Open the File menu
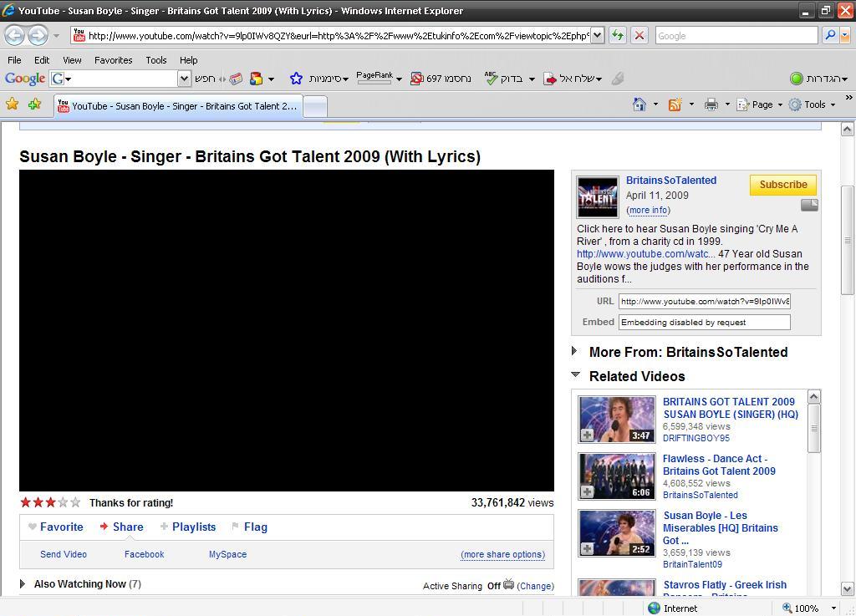 click(15, 60)
